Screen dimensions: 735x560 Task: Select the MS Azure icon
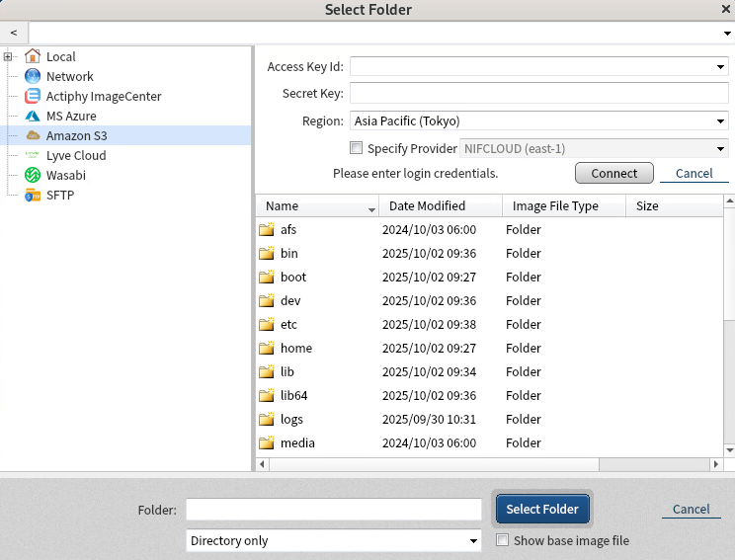point(33,116)
